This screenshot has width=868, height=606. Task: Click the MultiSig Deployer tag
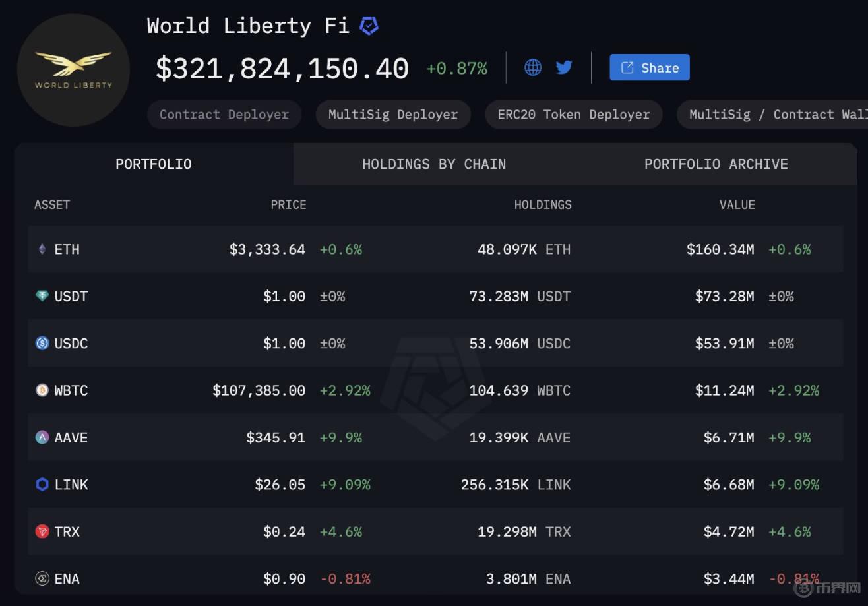393,115
